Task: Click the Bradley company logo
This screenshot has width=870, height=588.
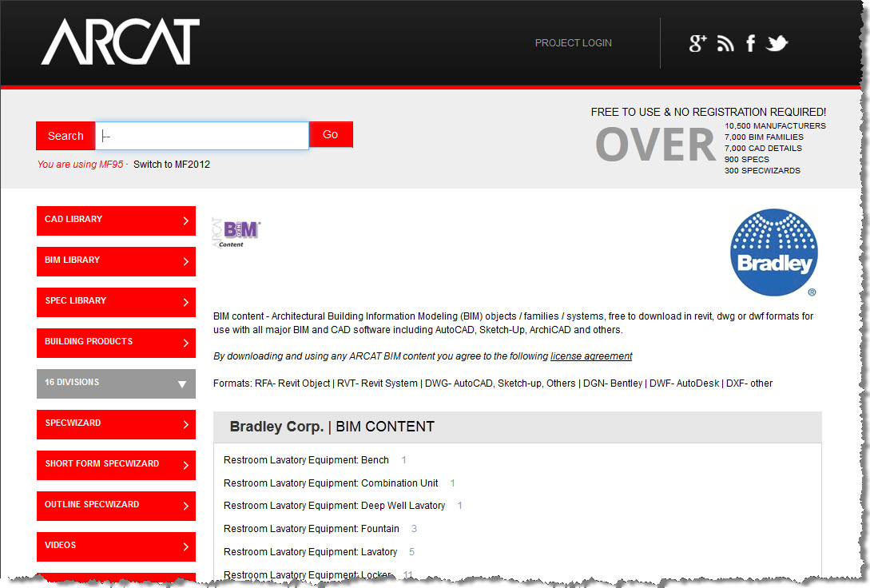Action: (x=774, y=252)
